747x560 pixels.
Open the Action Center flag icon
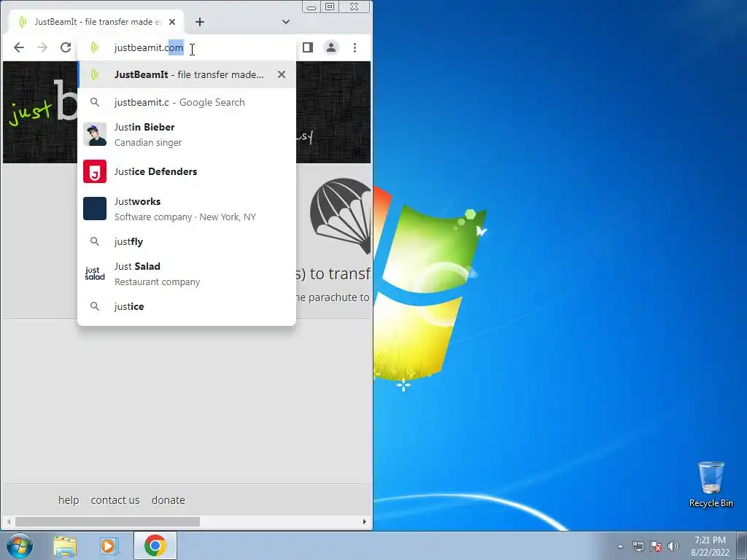656,547
